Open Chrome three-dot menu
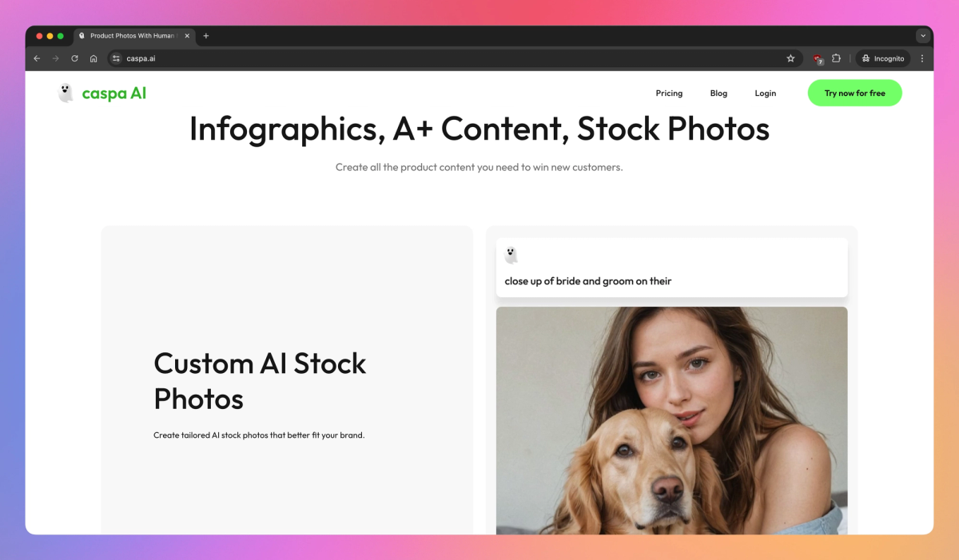Viewport: 959px width, 560px height. point(921,58)
